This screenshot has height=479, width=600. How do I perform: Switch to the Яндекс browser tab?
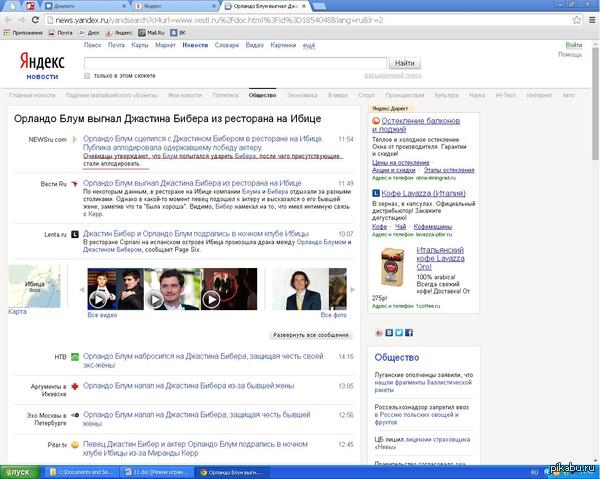[174, 6]
